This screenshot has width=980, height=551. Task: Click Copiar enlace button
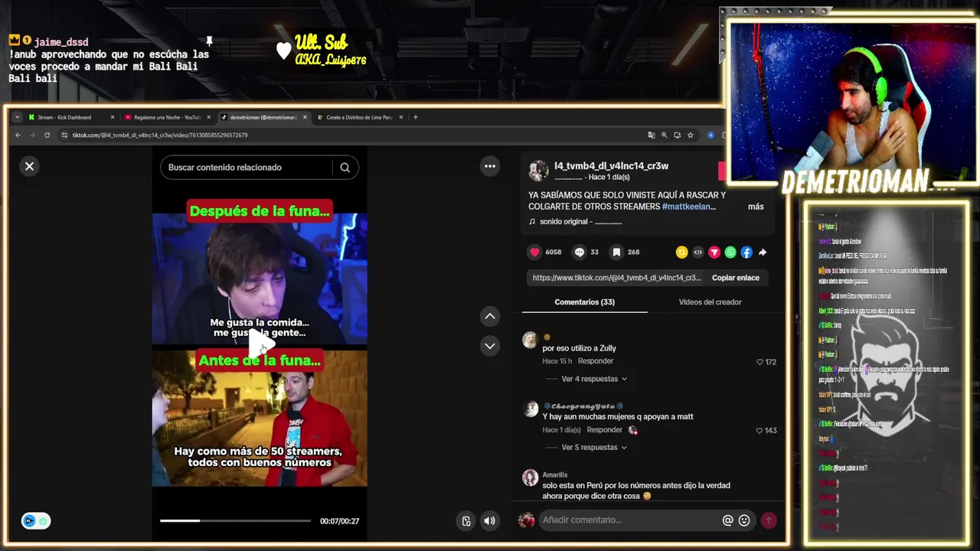(x=736, y=278)
